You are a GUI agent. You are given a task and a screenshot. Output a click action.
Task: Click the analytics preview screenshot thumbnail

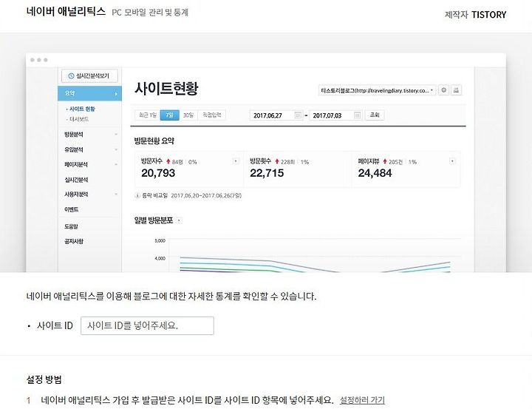click(x=266, y=163)
